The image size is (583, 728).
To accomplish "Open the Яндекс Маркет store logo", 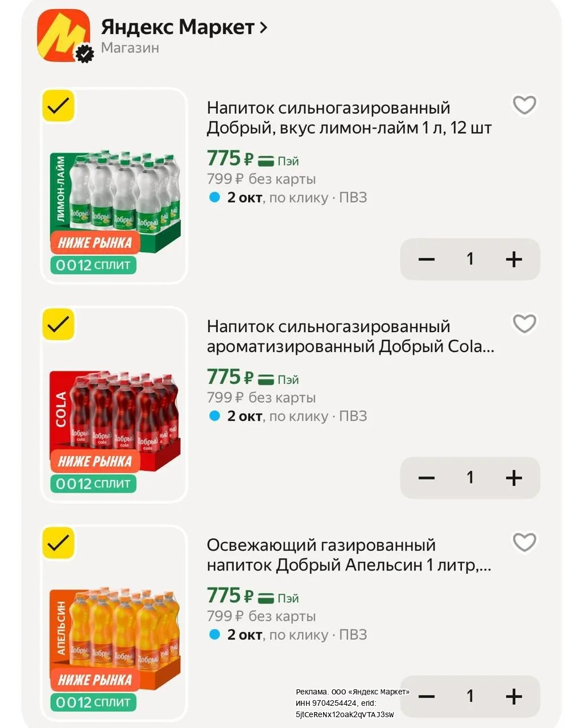I will coord(64,36).
